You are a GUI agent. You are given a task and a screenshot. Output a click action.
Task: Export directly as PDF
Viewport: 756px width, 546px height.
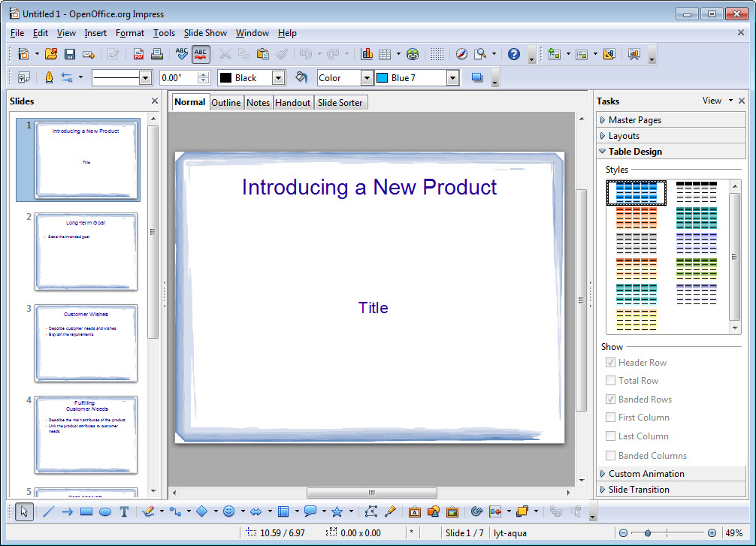138,54
